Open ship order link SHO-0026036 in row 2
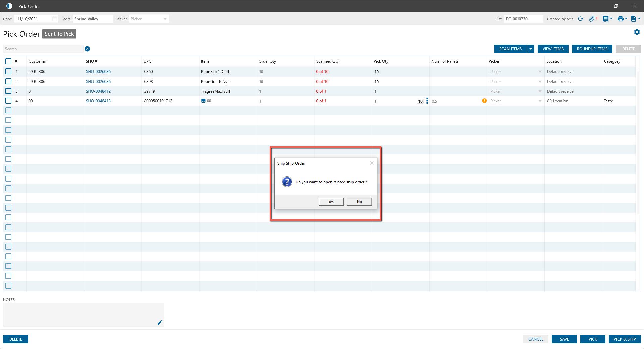 click(98, 82)
